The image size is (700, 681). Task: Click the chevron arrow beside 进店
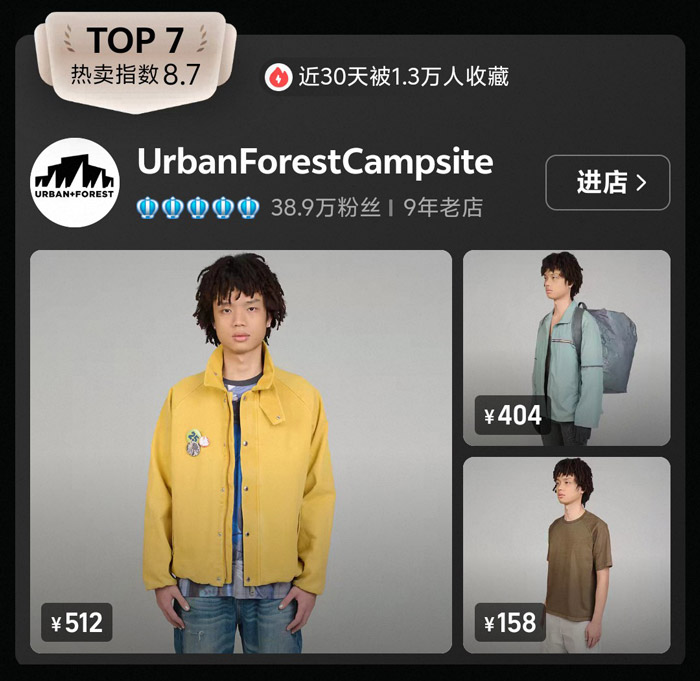point(641,183)
